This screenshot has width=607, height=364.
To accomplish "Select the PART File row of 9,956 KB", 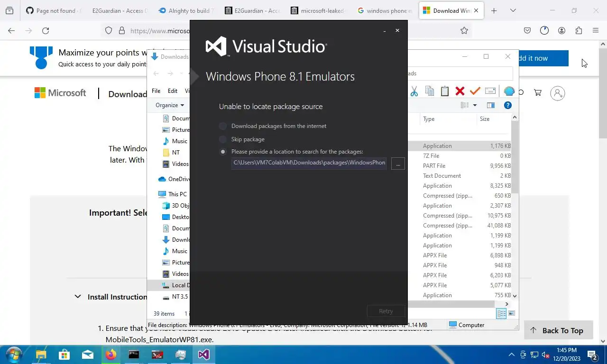I will pos(460,166).
